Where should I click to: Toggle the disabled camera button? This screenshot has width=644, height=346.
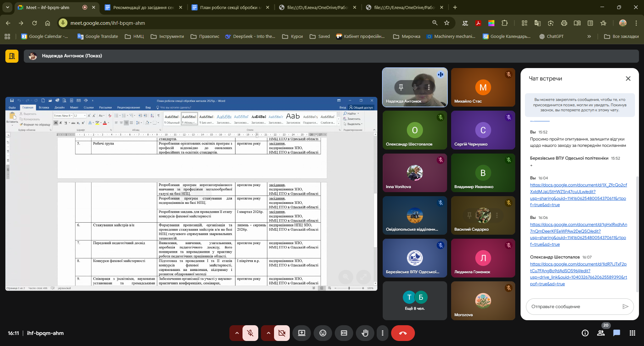coord(282,333)
